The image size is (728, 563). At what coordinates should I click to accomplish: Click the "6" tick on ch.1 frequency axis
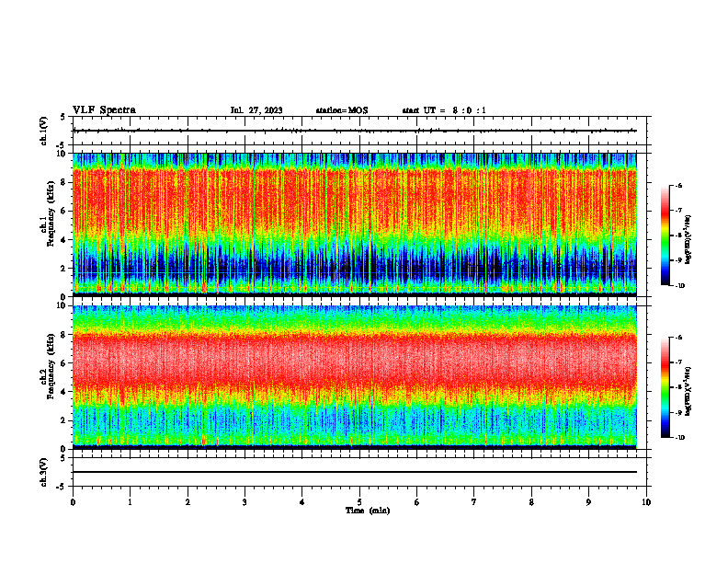pyautogui.click(x=64, y=211)
